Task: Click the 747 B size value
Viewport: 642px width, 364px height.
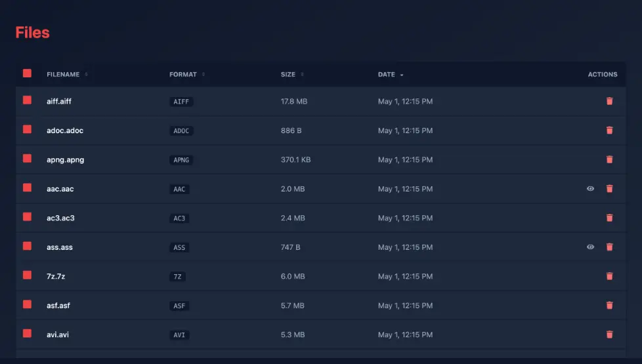Action: 290,247
